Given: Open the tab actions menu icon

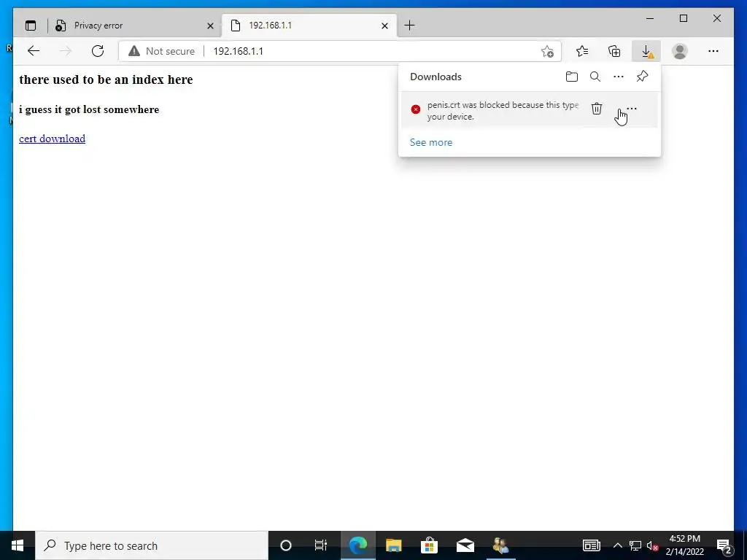Looking at the screenshot, I should tap(31, 26).
